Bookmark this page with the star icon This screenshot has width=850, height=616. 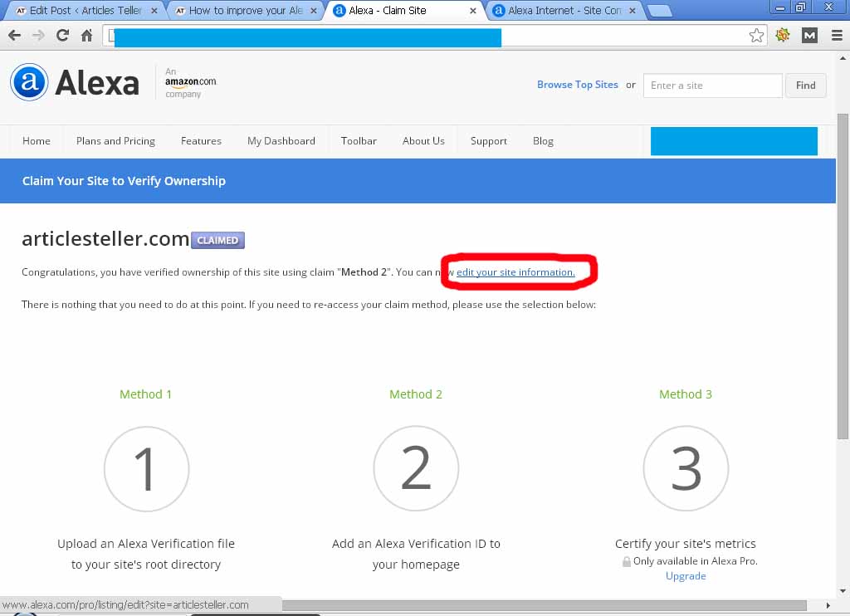[756, 36]
